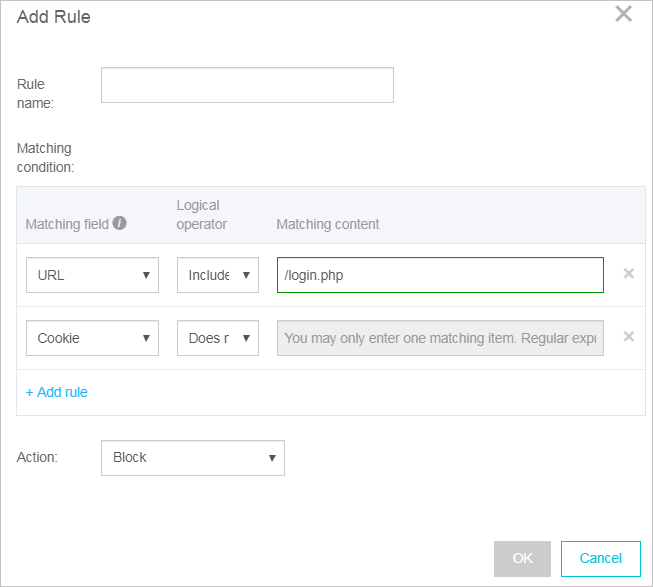Image resolution: width=653 pixels, height=587 pixels.
Task: Close the Add Rule dialog
Action: click(623, 14)
